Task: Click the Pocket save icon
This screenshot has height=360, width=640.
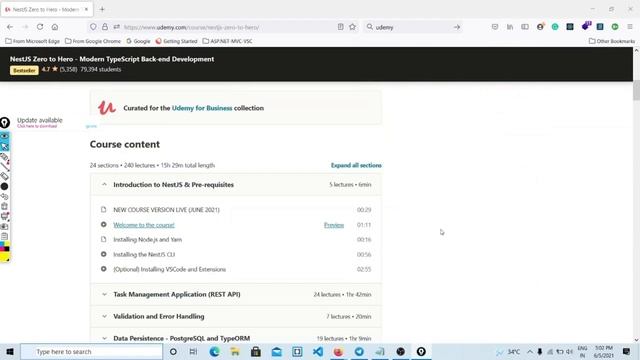Action: coord(495,27)
